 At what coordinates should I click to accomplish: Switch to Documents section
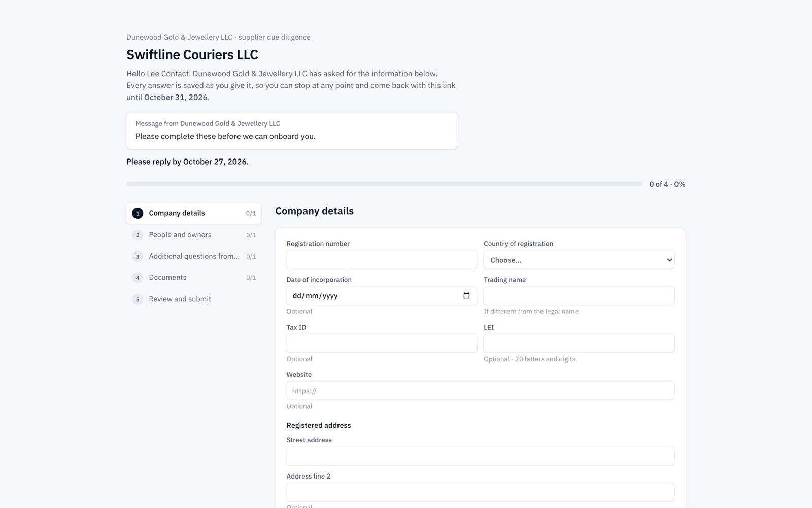pyautogui.click(x=194, y=278)
